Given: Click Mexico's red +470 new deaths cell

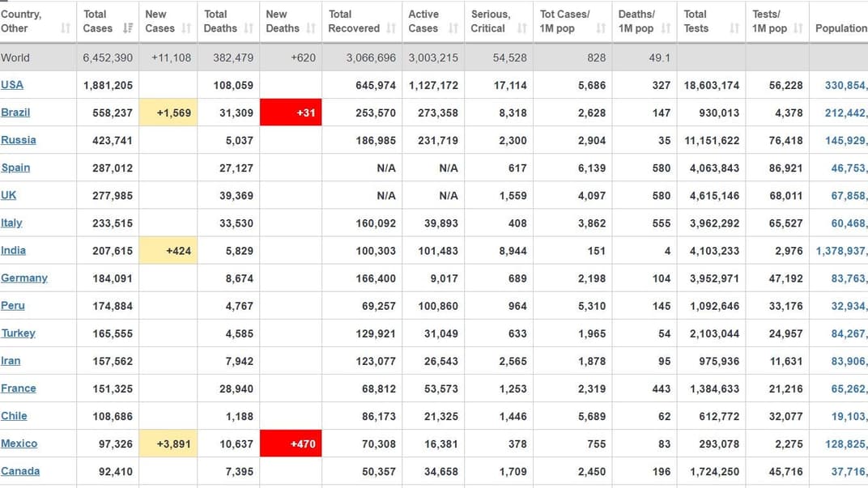Looking at the screenshot, I should coord(291,443).
